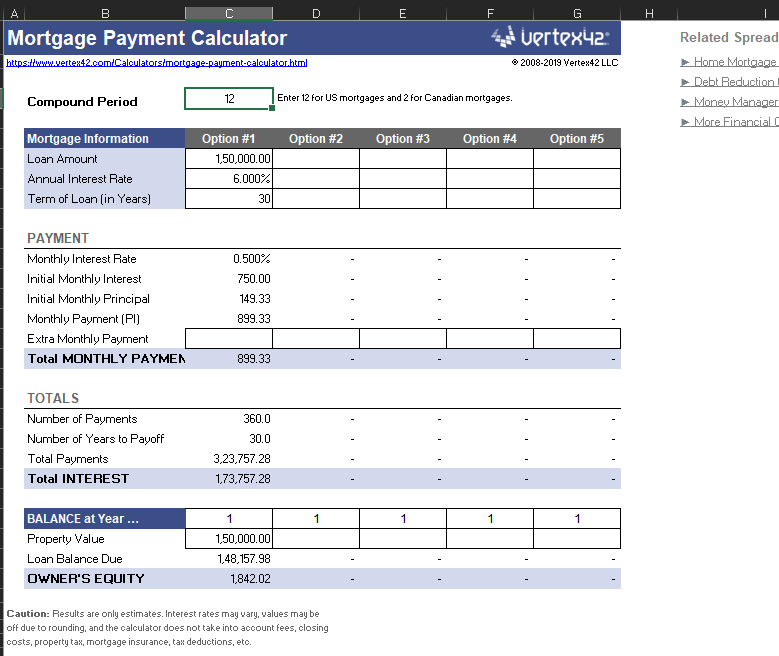Click the Total INTEREST row label
This screenshot has width=779, height=656.
[78, 479]
